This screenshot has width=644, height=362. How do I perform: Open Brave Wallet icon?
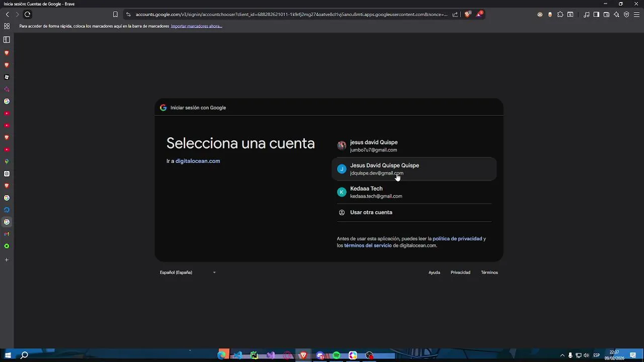click(606, 15)
